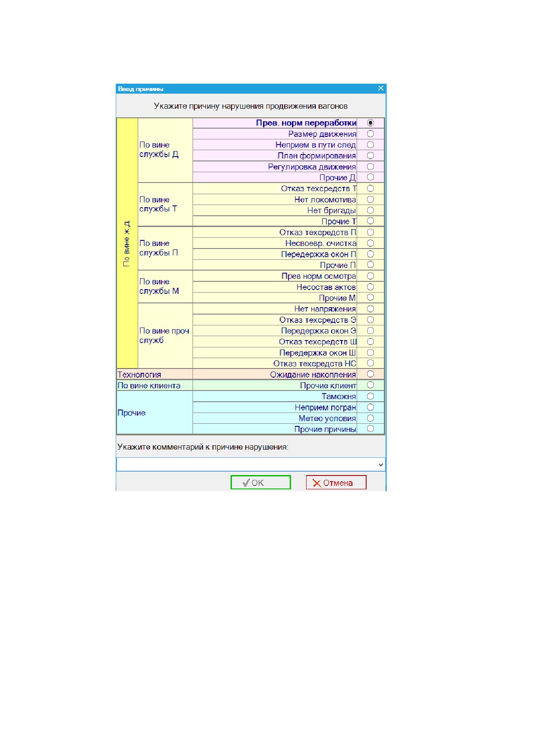535x756 pixels.
Task: Close the Ввод причины dialog
Action: click(x=380, y=88)
